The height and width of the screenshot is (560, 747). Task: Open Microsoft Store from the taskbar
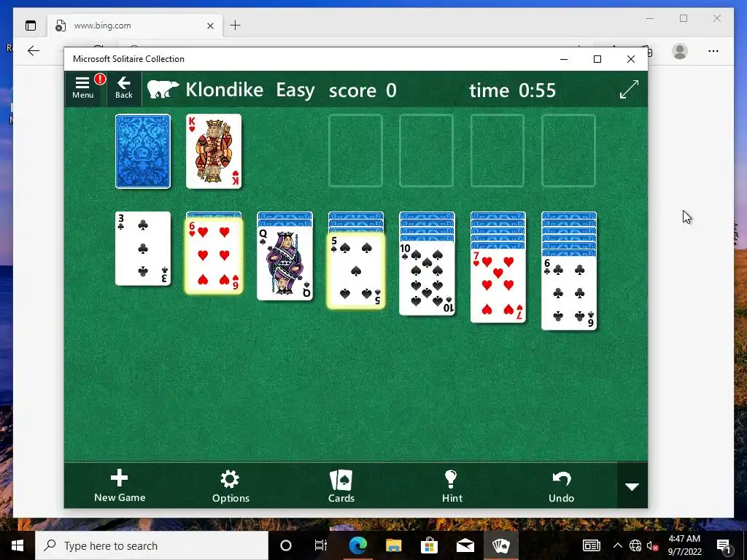tap(429, 545)
